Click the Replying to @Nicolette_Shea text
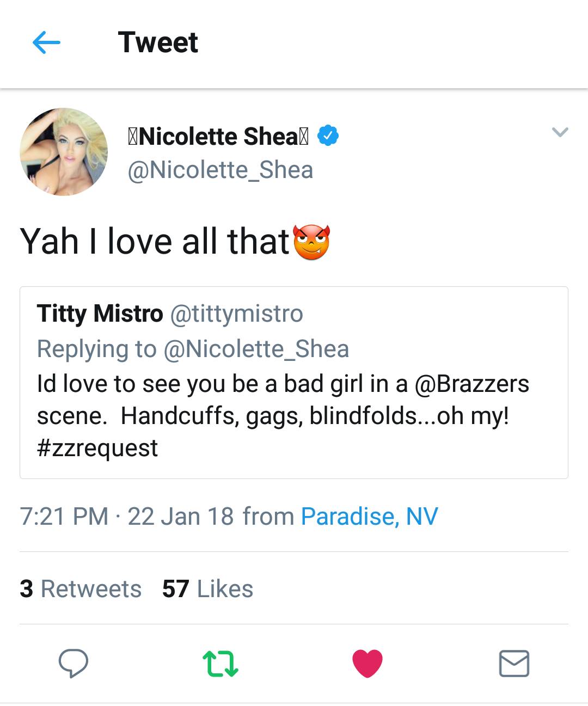The image size is (588, 706). click(193, 349)
